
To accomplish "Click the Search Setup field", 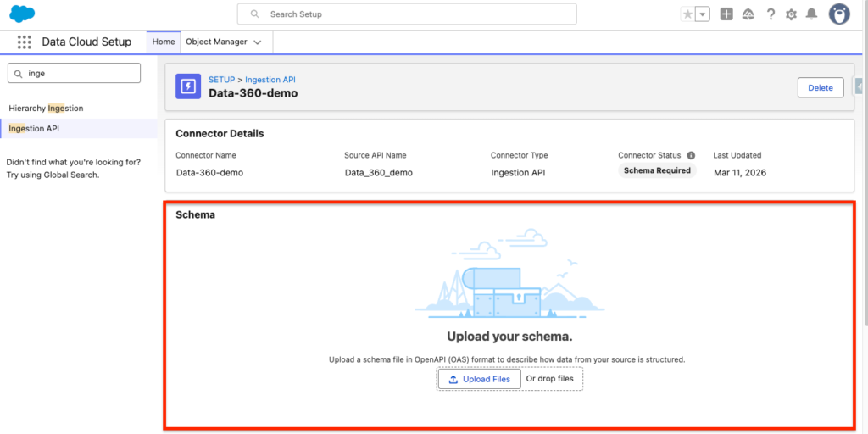I will click(x=407, y=14).
